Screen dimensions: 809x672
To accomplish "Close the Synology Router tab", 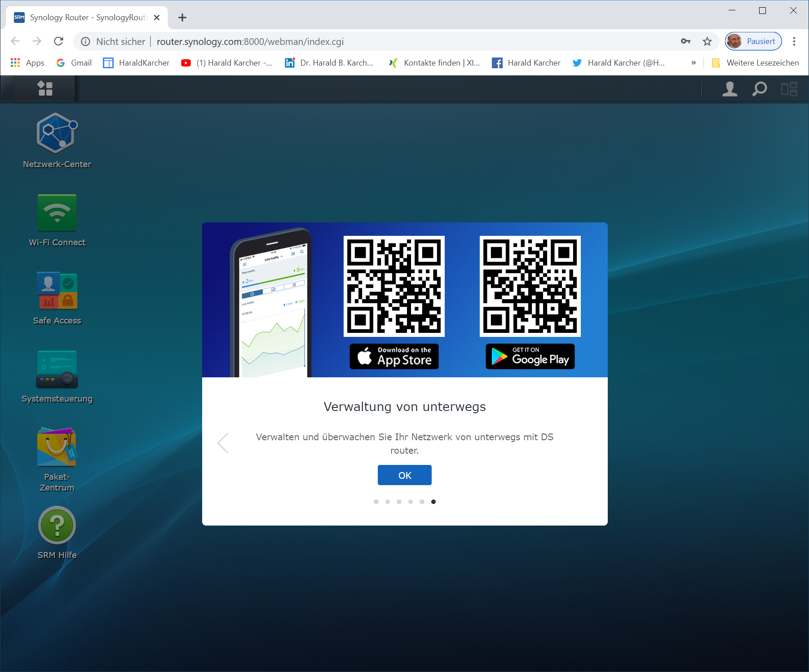I will point(157,18).
